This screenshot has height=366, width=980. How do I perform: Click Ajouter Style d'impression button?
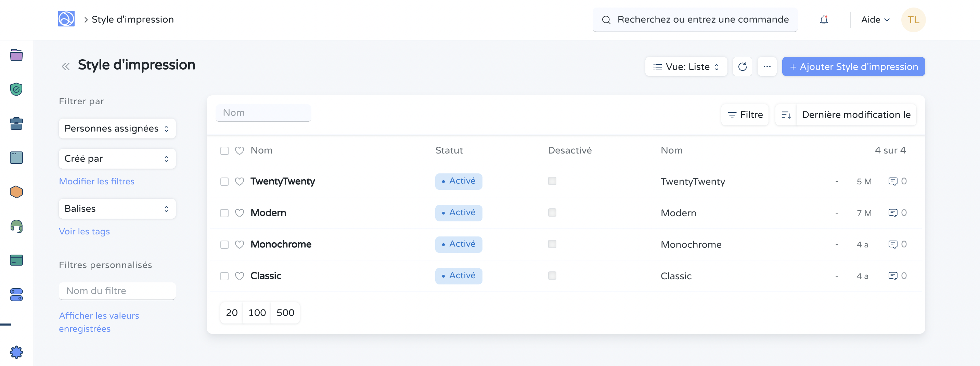click(853, 66)
